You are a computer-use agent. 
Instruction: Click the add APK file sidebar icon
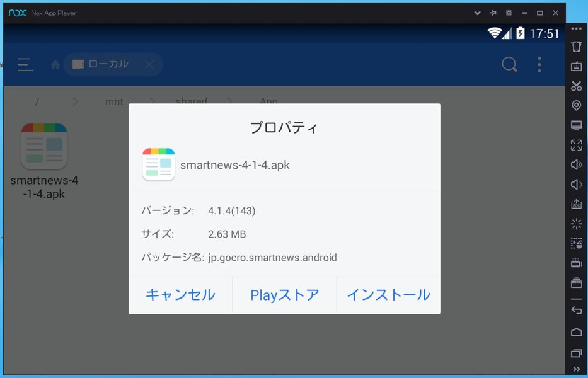[x=577, y=203]
